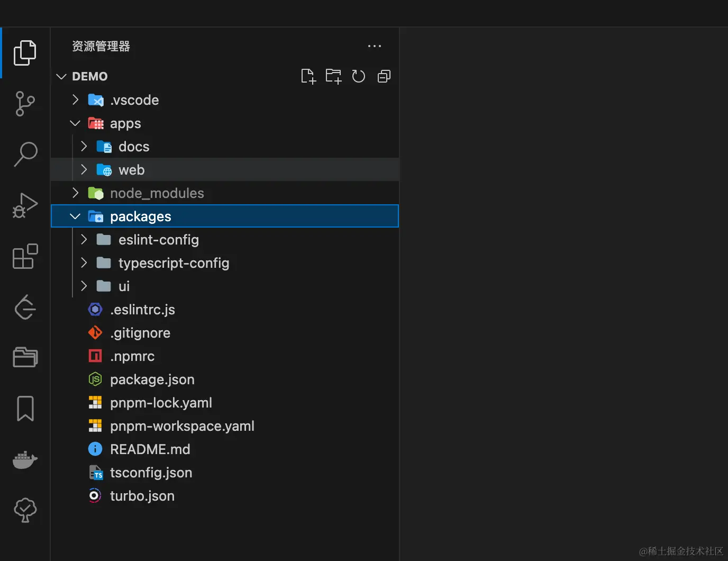Screen dimensions: 728x561
Task: Expand the .vscode folder chevron
Action: pyautogui.click(x=76, y=99)
